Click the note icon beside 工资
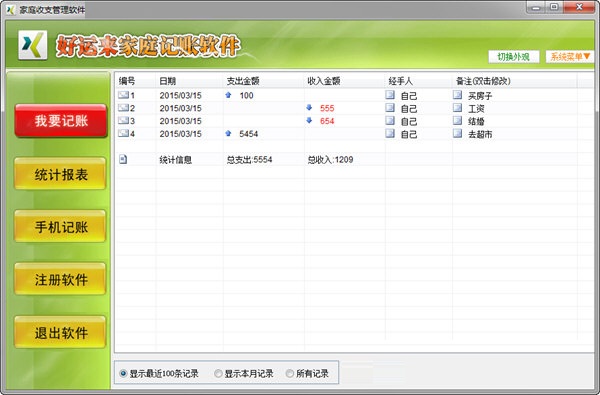 click(457, 108)
